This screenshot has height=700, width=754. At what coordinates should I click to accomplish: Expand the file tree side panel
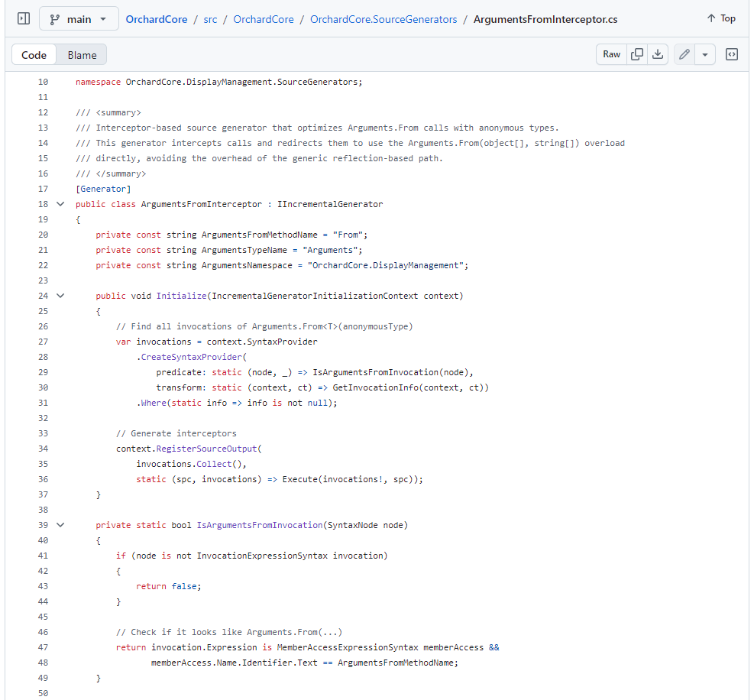tap(24, 19)
